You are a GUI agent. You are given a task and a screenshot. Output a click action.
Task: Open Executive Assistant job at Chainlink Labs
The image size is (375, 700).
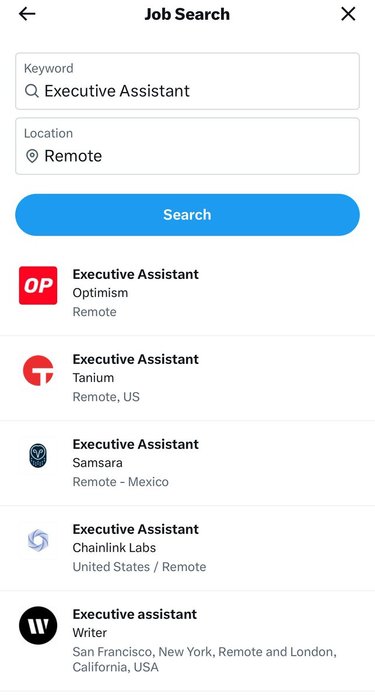(188, 548)
